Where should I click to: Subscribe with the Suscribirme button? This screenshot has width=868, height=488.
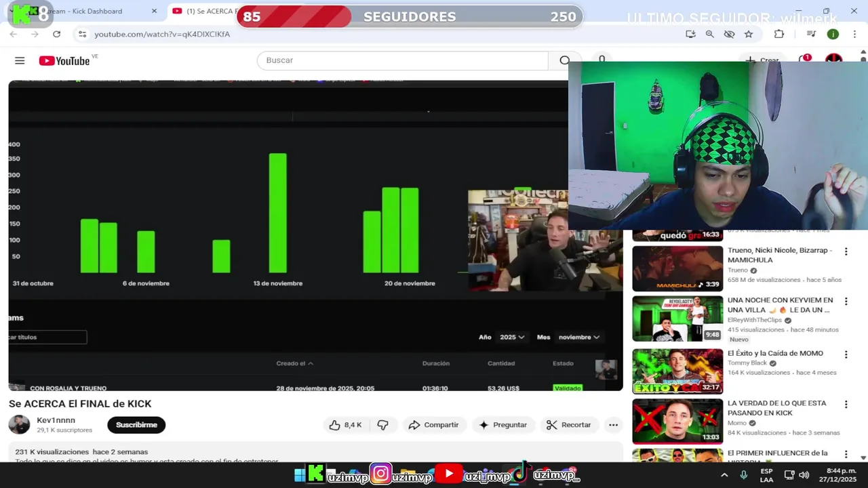pyautogui.click(x=136, y=425)
